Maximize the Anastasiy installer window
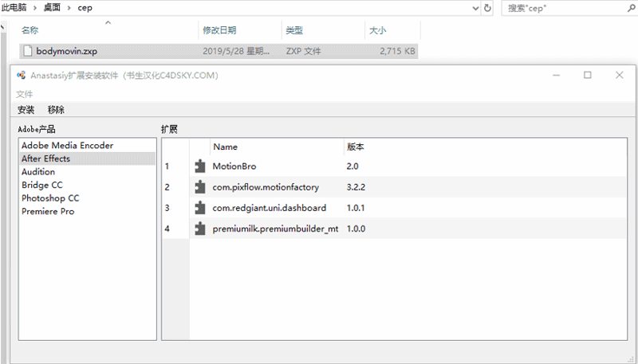 coord(588,75)
